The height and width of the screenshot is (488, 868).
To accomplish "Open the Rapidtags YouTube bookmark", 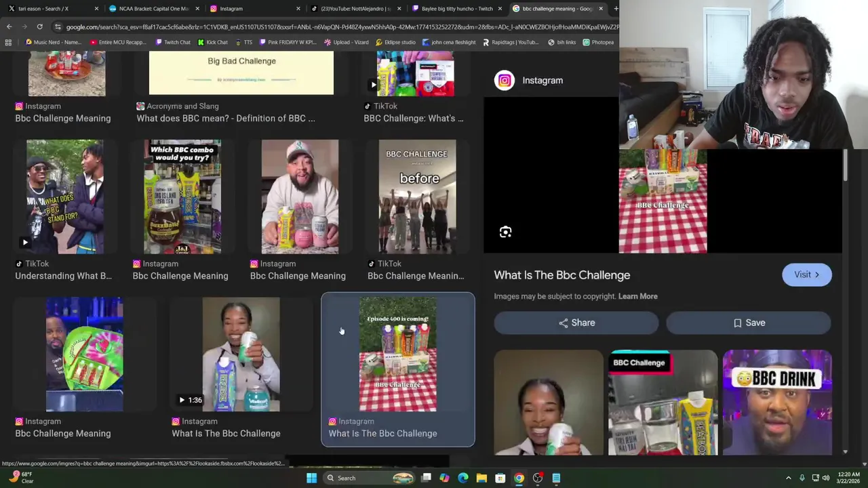I will click(510, 42).
